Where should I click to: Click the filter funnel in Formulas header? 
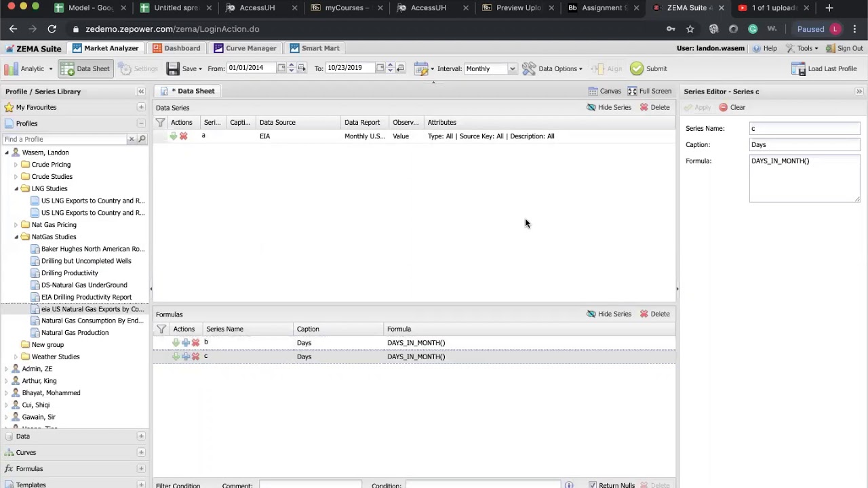[161, 329]
